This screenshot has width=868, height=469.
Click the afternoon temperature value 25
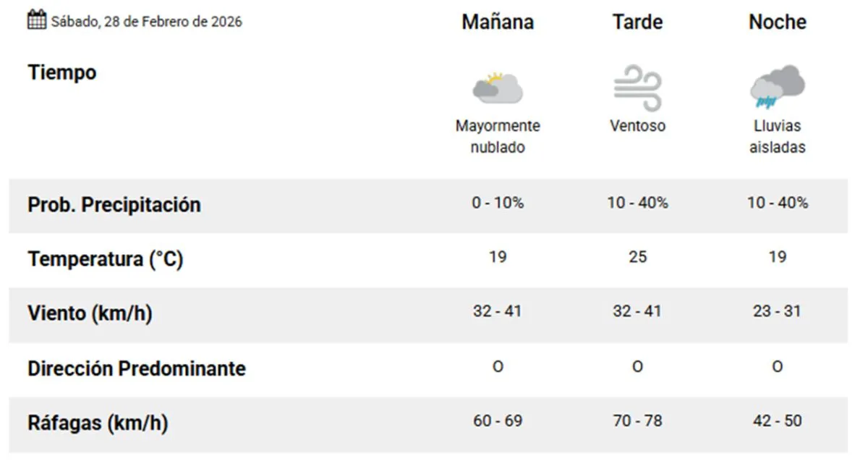637,257
